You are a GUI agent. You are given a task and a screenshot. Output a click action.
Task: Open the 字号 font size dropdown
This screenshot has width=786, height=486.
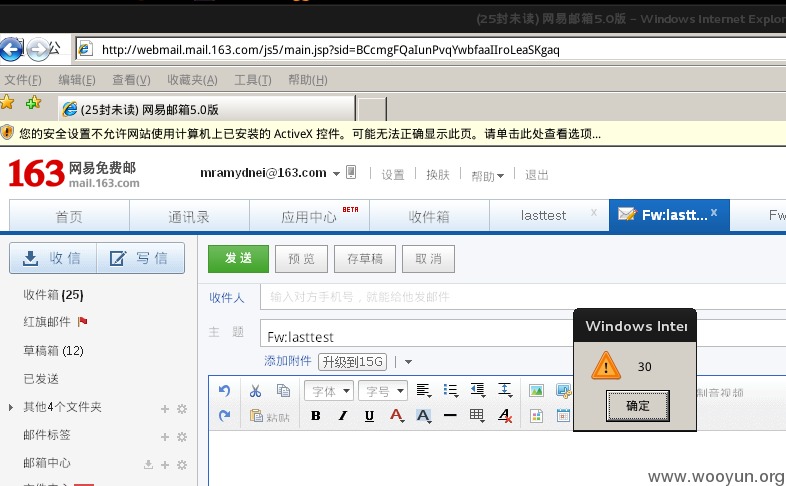(382, 391)
